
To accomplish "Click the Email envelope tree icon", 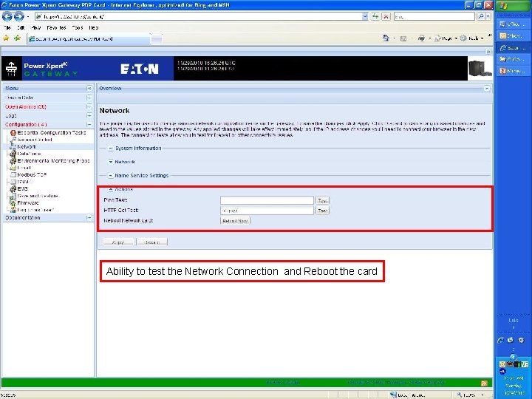I will (13, 168).
